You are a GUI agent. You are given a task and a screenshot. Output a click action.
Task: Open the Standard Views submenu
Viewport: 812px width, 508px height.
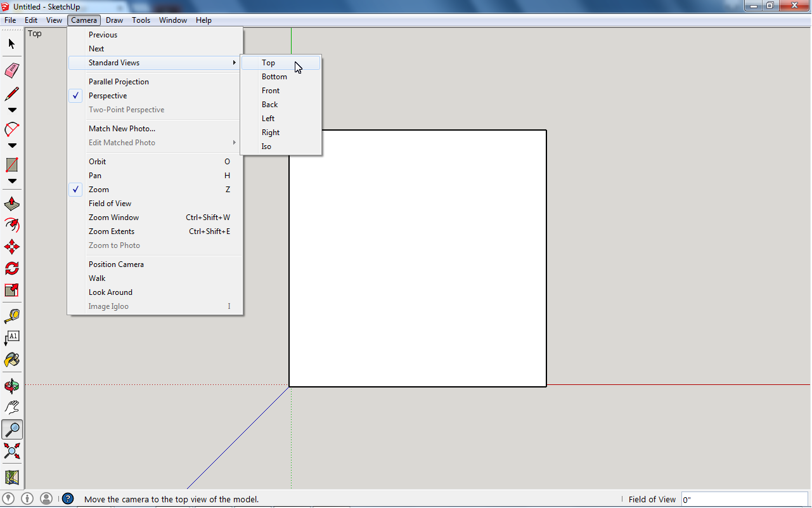[x=114, y=63]
